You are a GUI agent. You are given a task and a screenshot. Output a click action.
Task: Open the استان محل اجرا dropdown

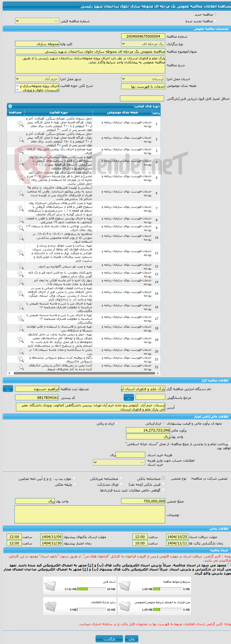[x=143, y=79]
